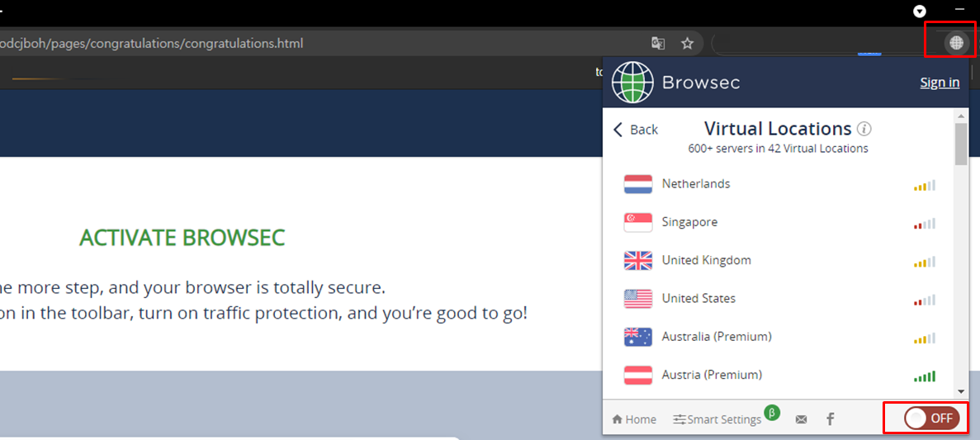Screen dimensions: 980x440
Task: Click the locations list scrollbar thumb
Action: tap(961, 144)
